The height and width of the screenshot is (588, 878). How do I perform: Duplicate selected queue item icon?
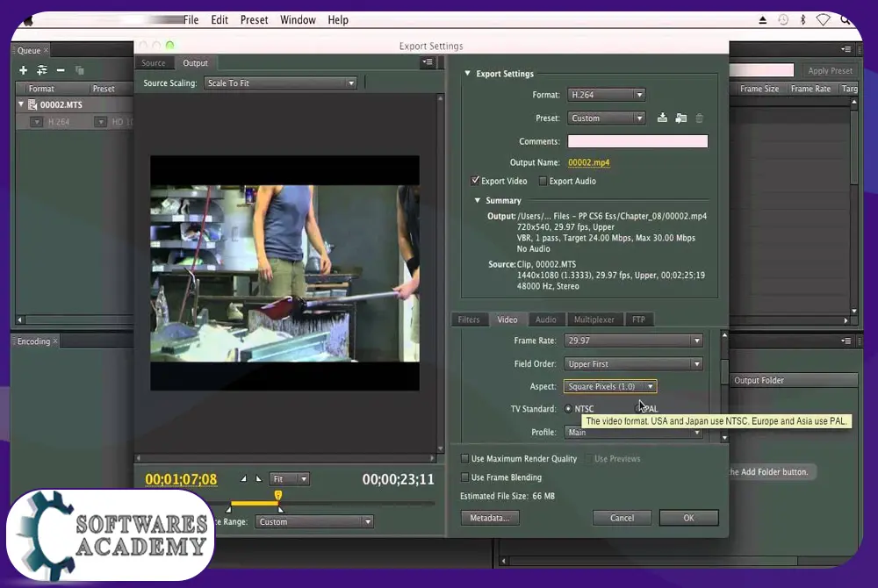pos(80,70)
